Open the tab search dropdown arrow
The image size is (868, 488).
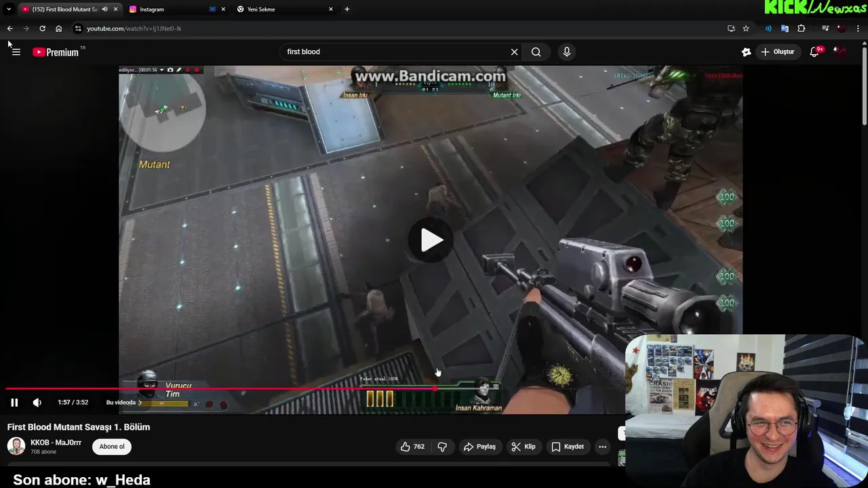coord(9,9)
